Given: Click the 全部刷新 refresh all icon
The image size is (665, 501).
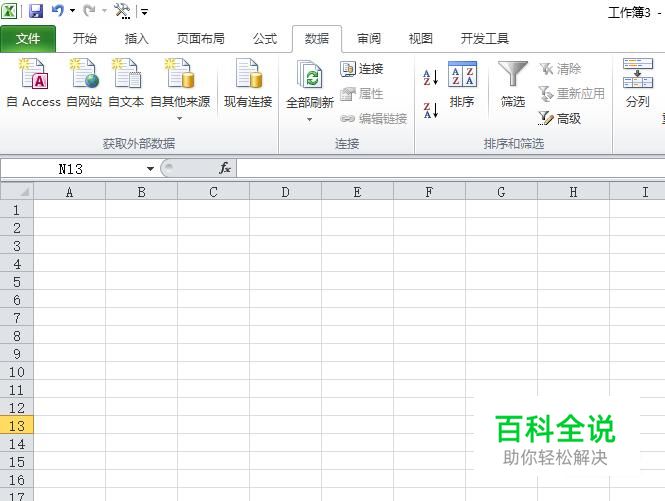Looking at the screenshot, I should click(310, 75).
